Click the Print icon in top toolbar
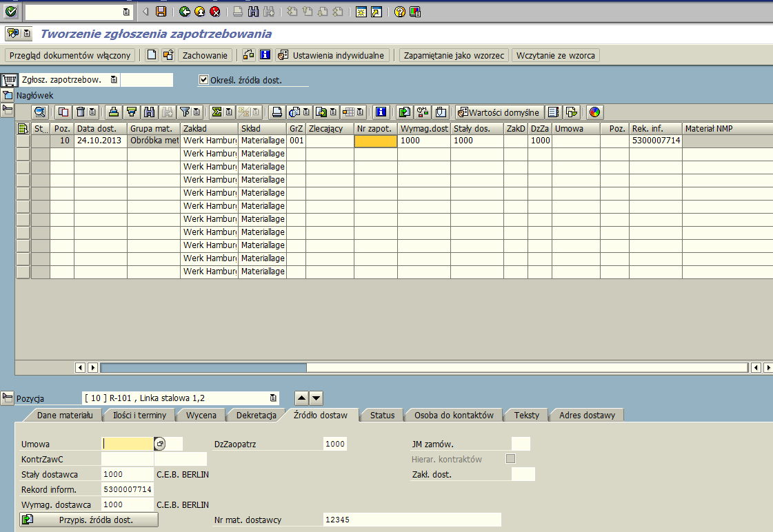The image size is (773, 532). tap(238, 11)
